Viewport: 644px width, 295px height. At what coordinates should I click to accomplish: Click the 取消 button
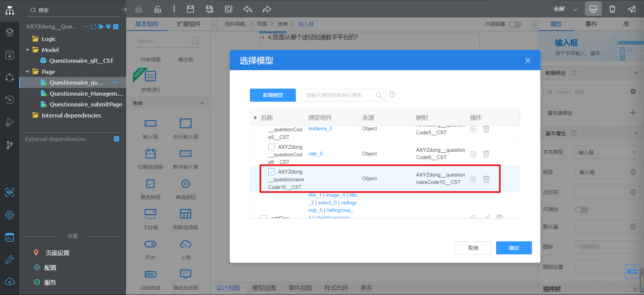point(473,248)
